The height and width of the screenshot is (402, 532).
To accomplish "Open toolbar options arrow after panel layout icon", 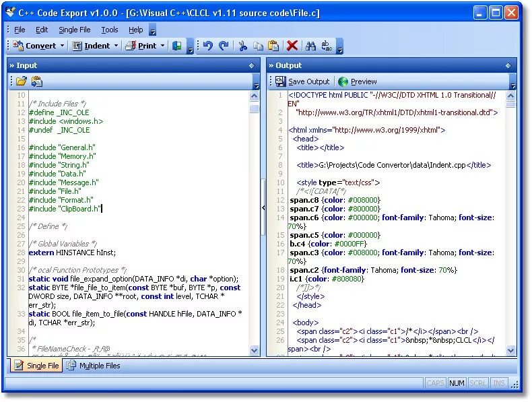I will pyautogui.click(x=190, y=46).
